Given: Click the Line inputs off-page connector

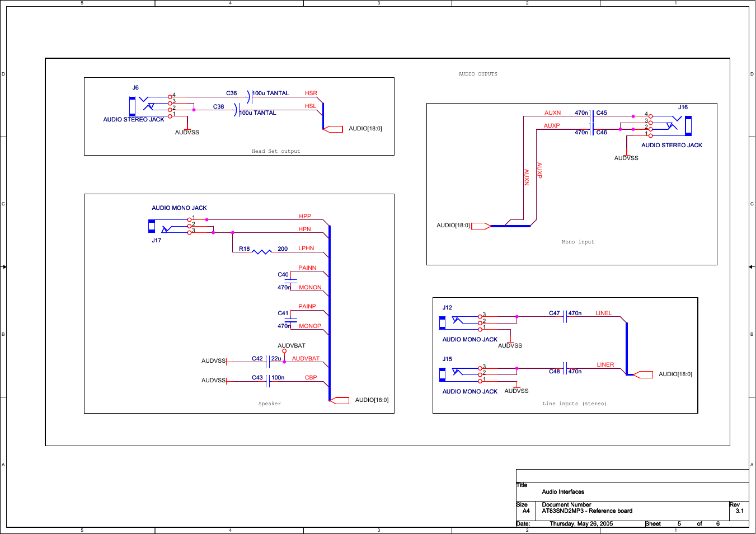Looking at the screenshot, I should pyautogui.click(x=644, y=374).
